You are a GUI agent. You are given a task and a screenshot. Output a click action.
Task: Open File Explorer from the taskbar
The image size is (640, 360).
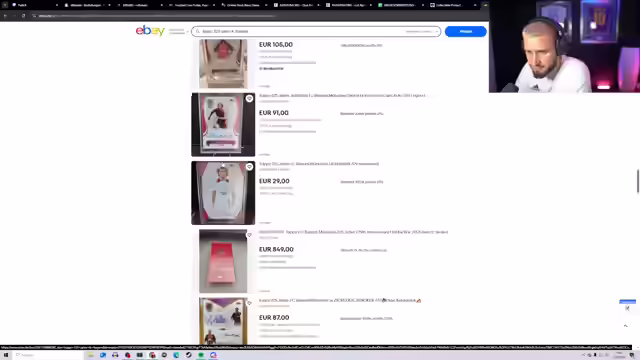pyautogui.click(x=91, y=355)
